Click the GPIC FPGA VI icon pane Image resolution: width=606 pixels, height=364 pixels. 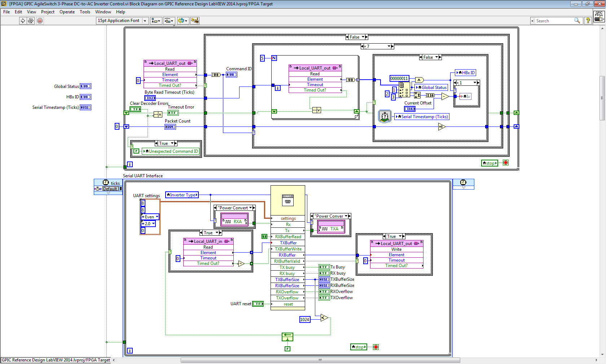click(599, 16)
